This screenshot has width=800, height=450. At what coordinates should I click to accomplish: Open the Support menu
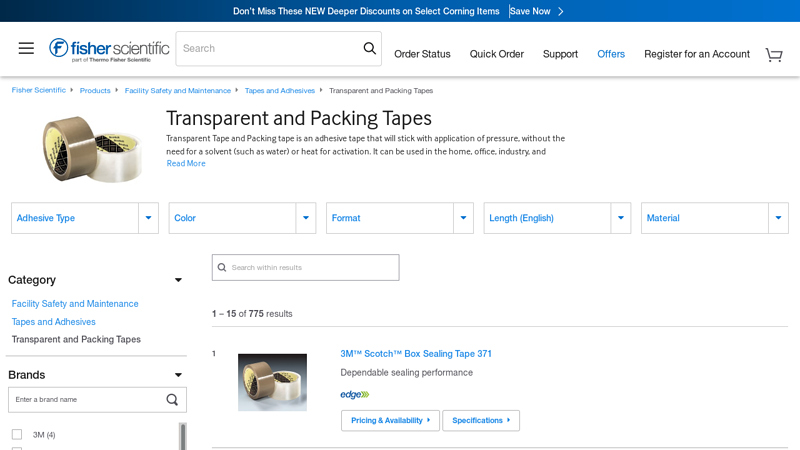[560, 54]
